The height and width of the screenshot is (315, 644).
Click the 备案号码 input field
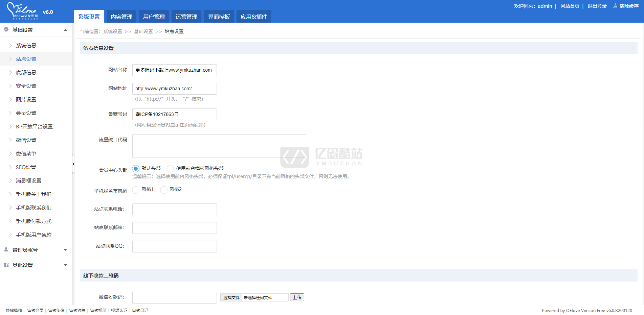click(175, 114)
